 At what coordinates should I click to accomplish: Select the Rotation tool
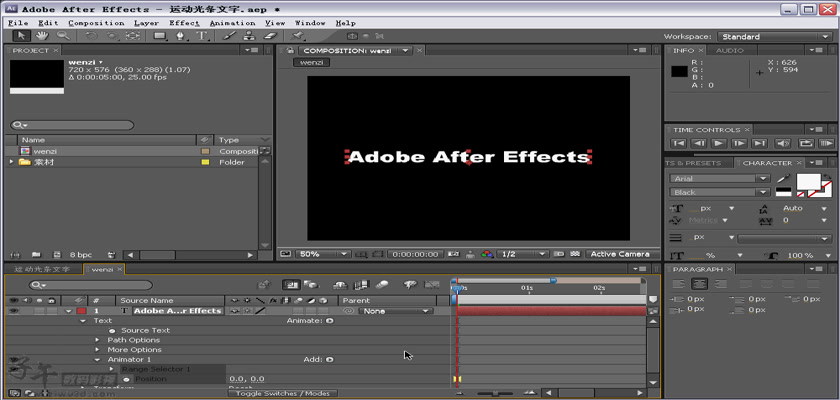(x=92, y=36)
